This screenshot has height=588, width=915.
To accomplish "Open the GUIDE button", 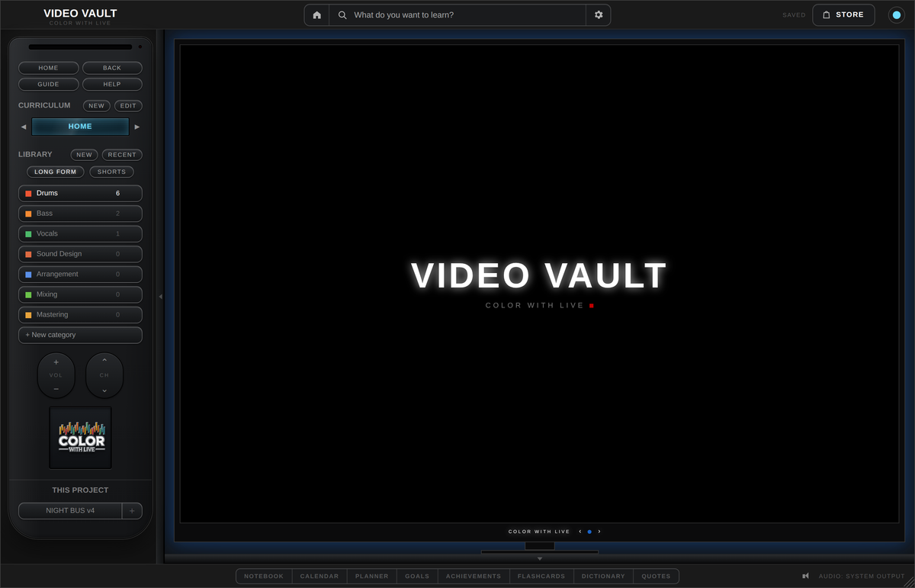I will (x=49, y=84).
